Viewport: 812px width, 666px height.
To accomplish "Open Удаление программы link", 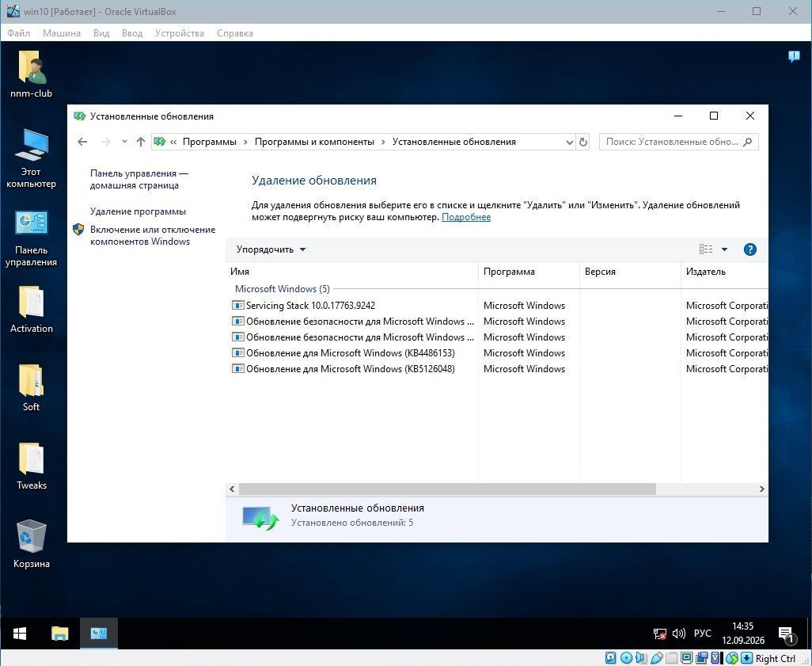I will tap(138, 211).
